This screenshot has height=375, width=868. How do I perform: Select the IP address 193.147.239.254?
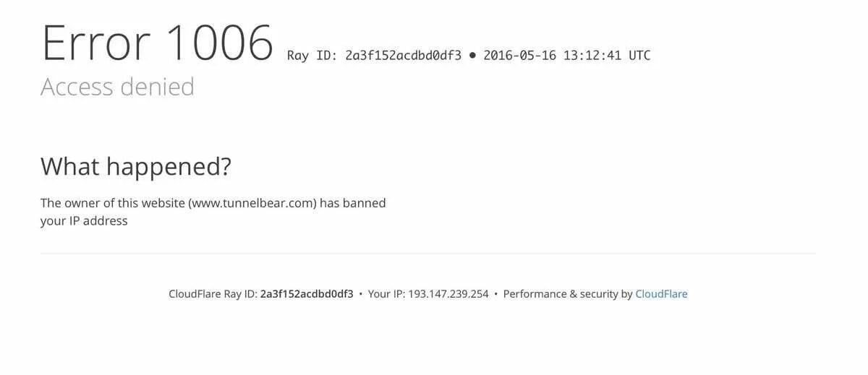tap(448, 294)
